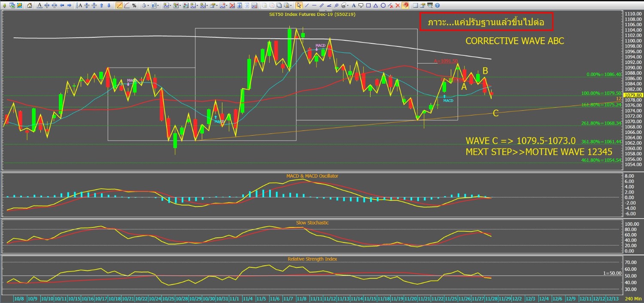Open the cascade windows icon
The width and height of the screenshot is (644, 303).
(x=12, y=6)
